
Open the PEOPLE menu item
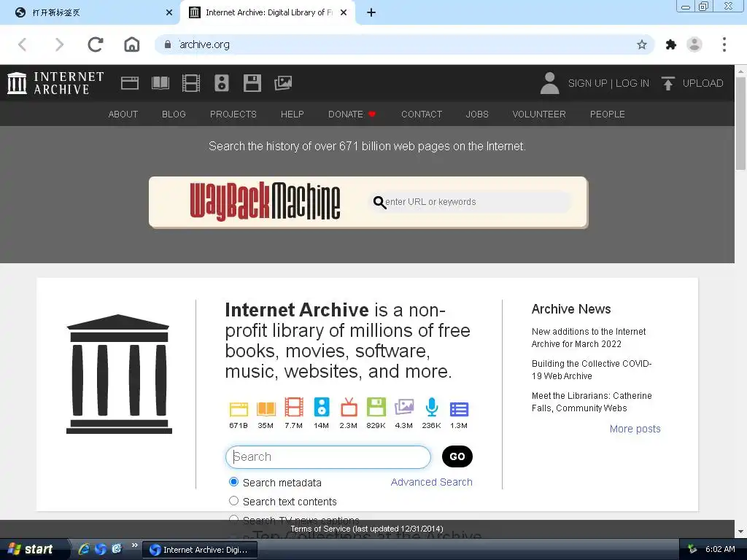point(608,114)
